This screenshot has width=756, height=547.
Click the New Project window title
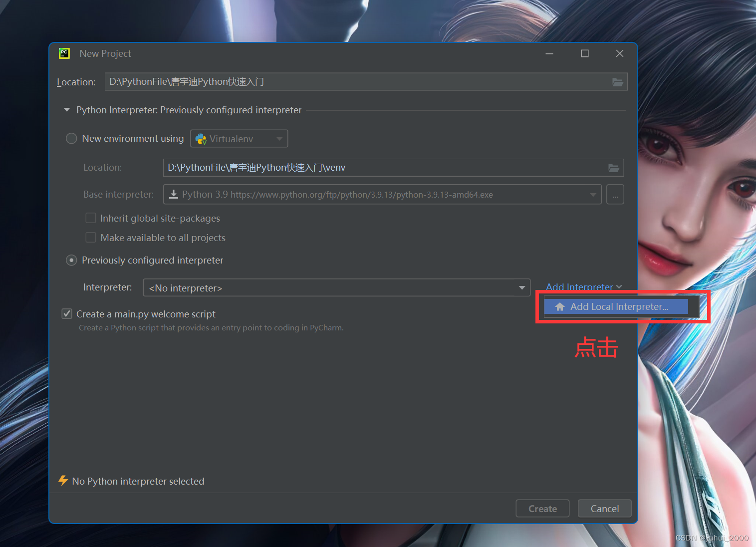coord(105,53)
